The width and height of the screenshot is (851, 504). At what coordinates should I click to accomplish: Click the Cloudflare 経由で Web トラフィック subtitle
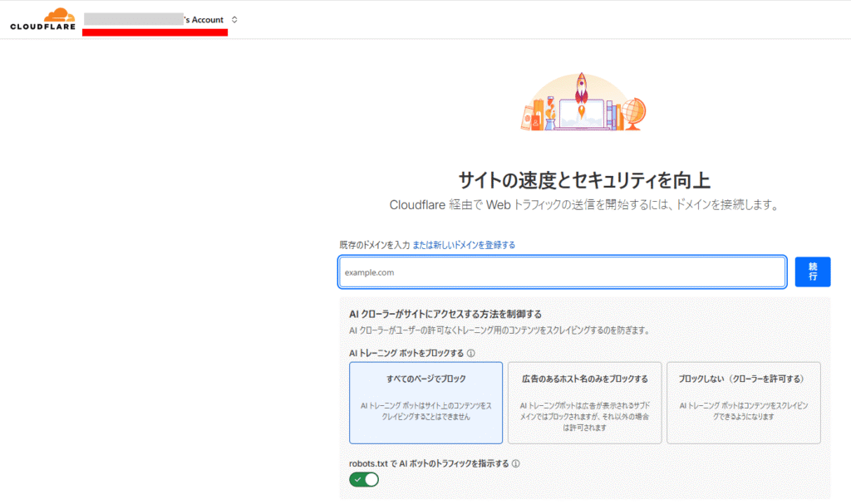[584, 204]
